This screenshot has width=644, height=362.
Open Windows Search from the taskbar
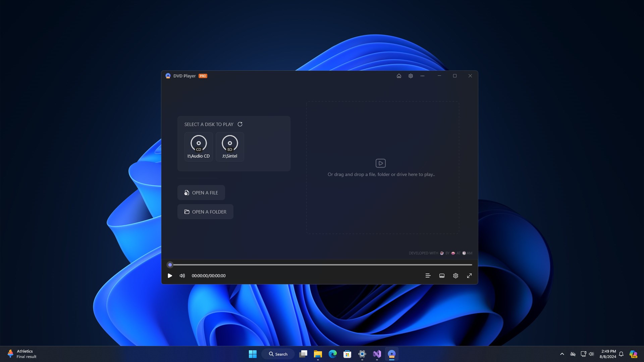click(x=278, y=354)
